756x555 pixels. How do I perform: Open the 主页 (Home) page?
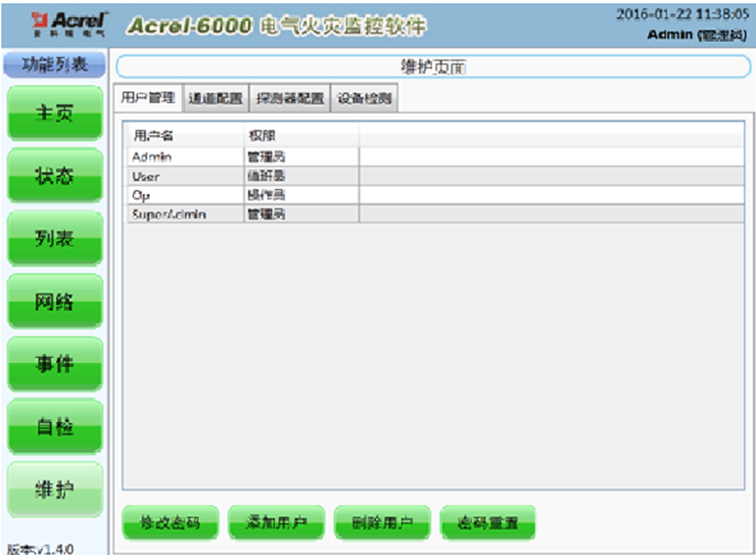[x=55, y=113]
